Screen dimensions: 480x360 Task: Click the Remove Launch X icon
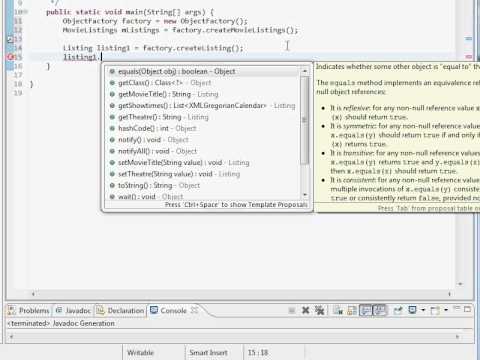tap(305, 311)
